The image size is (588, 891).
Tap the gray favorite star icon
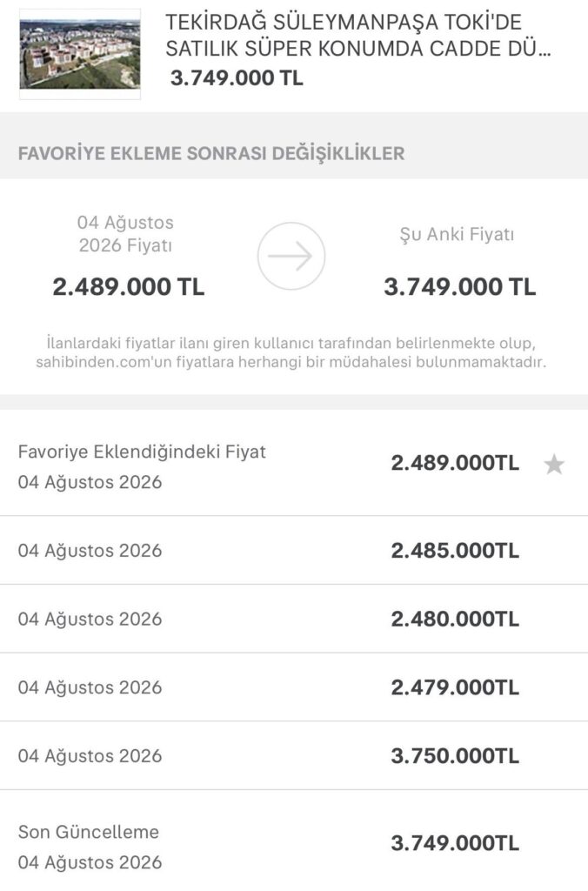point(553,465)
